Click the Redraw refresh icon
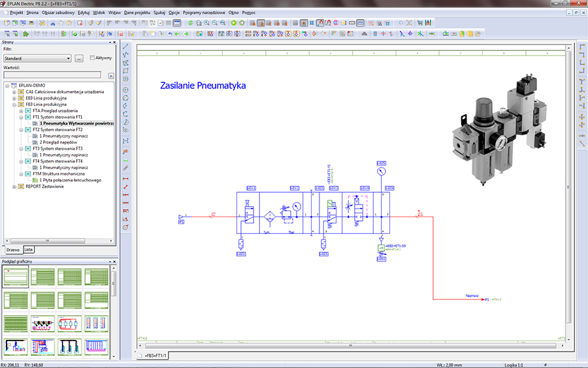588x368 pixels. 191,24
